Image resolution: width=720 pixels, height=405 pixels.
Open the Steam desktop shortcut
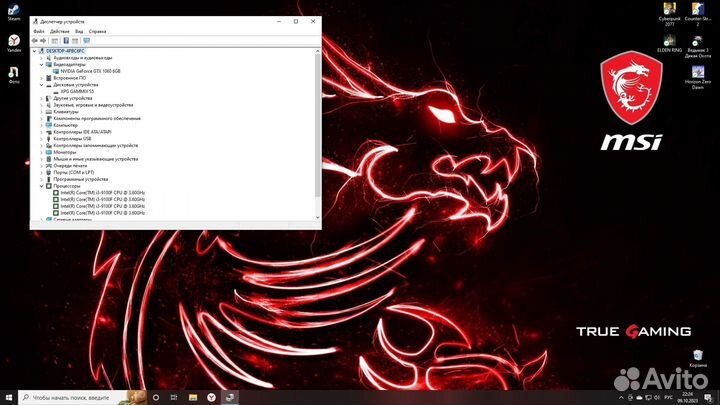coord(14,10)
